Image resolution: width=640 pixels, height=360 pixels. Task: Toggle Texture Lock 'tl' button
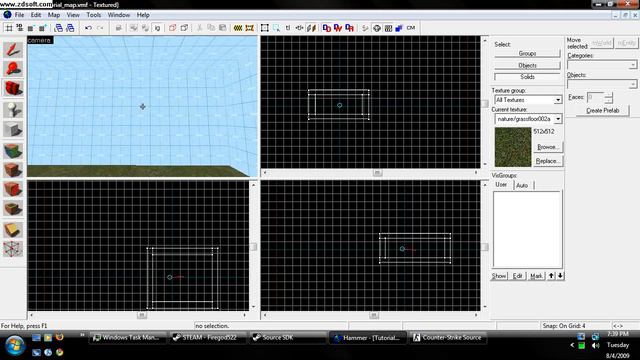(288, 28)
